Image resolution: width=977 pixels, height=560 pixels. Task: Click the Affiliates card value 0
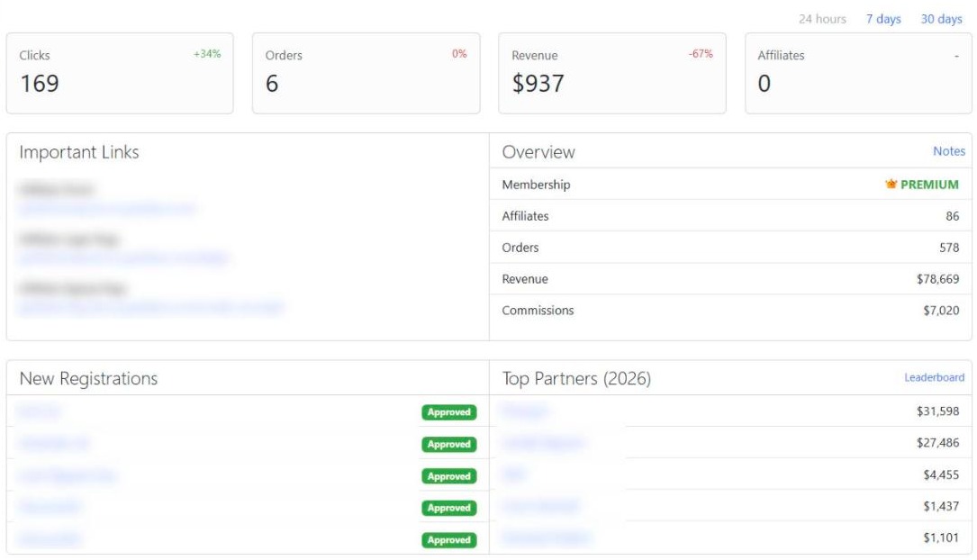pyautogui.click(x=764, y=84)
